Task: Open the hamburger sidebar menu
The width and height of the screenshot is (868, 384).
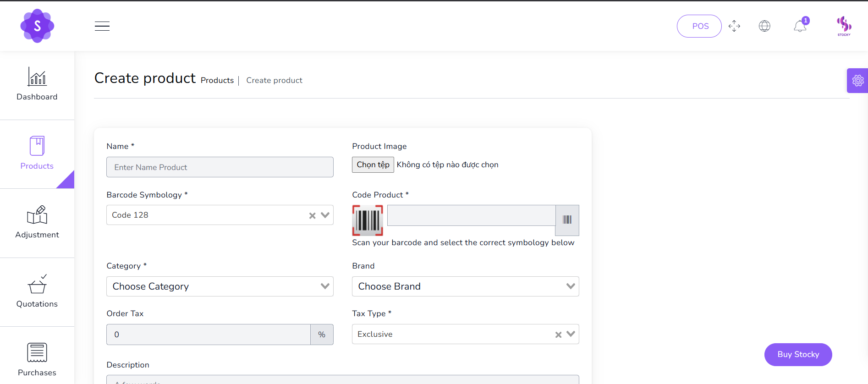Action: click(x=102, y=26)
